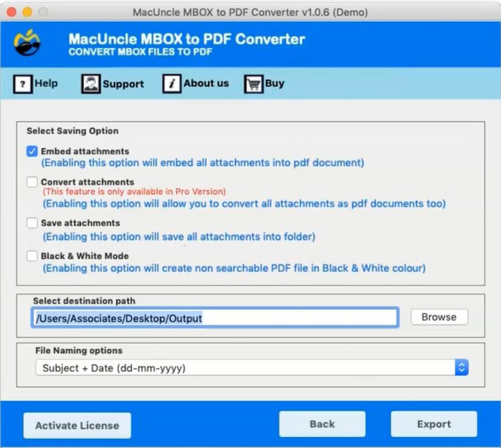
Task: Tick the Save attachments checkbox
Action: click(32, 223)
